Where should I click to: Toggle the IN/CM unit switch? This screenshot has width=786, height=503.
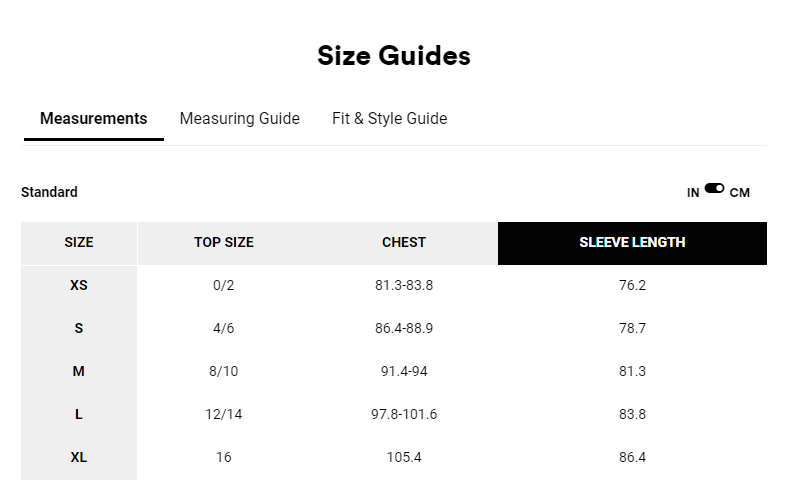click(714, 189)
